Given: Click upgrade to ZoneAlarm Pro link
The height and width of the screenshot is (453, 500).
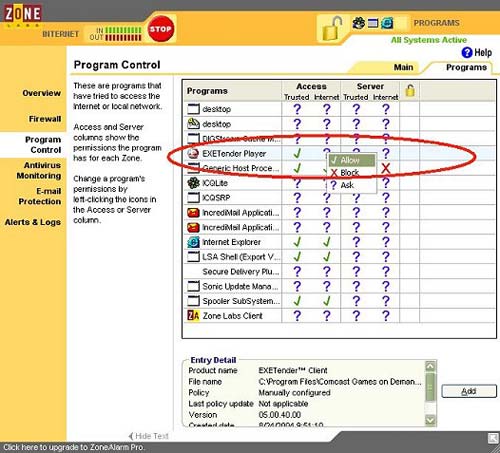Looking at the screenshot, I should tap(74, 447).
